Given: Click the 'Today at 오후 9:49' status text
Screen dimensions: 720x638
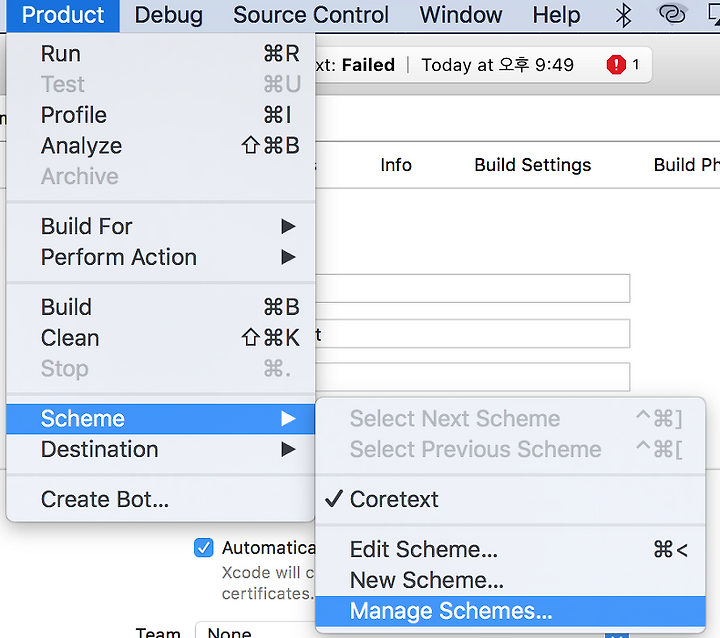Looking at the screenshot, I should [x=498, y=65].
